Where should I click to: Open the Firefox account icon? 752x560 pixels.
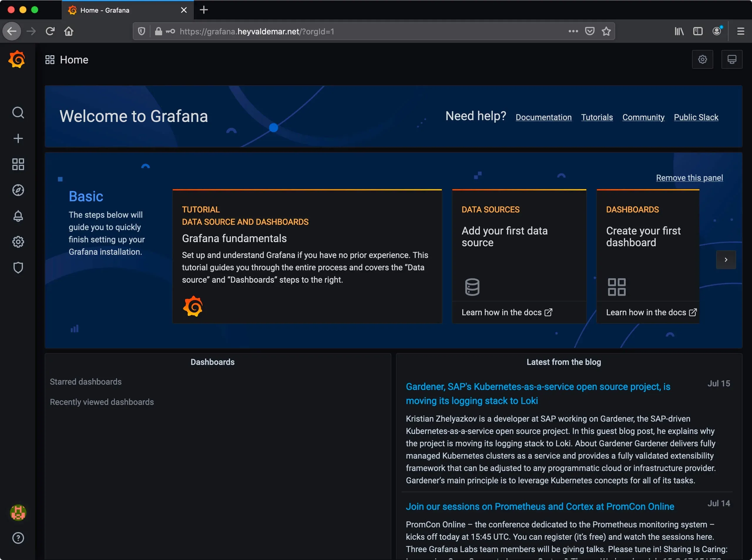click(717, 31)
